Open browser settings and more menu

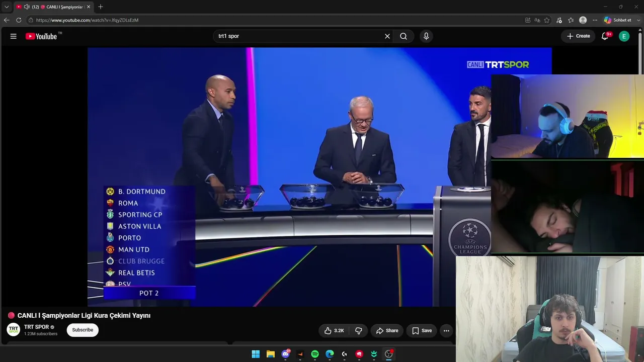[595, 20]
